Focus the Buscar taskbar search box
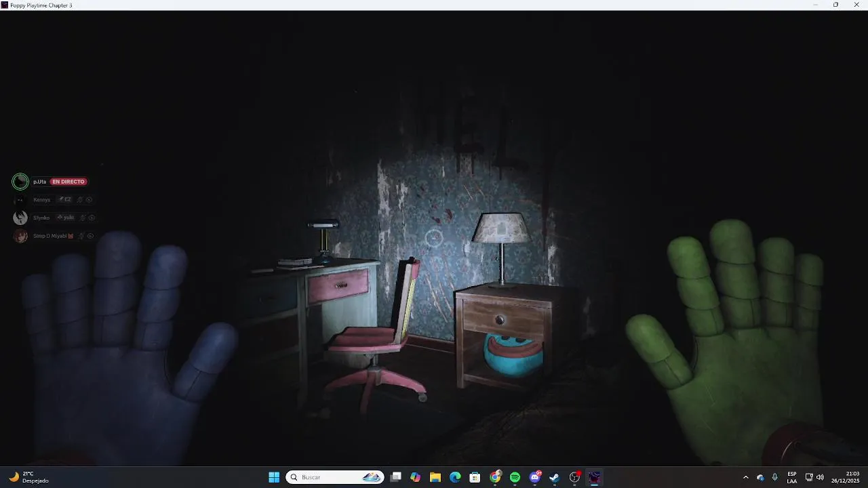Screen dimensions: 868x488 (x=335, y=477)
